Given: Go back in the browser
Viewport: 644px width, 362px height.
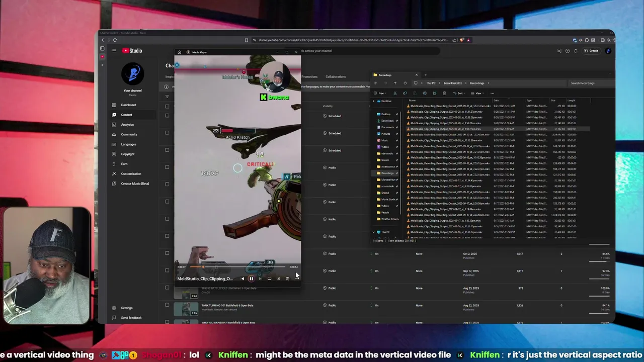Looking at the screenshot, I should pyautogui.click(x=103, y=40).
